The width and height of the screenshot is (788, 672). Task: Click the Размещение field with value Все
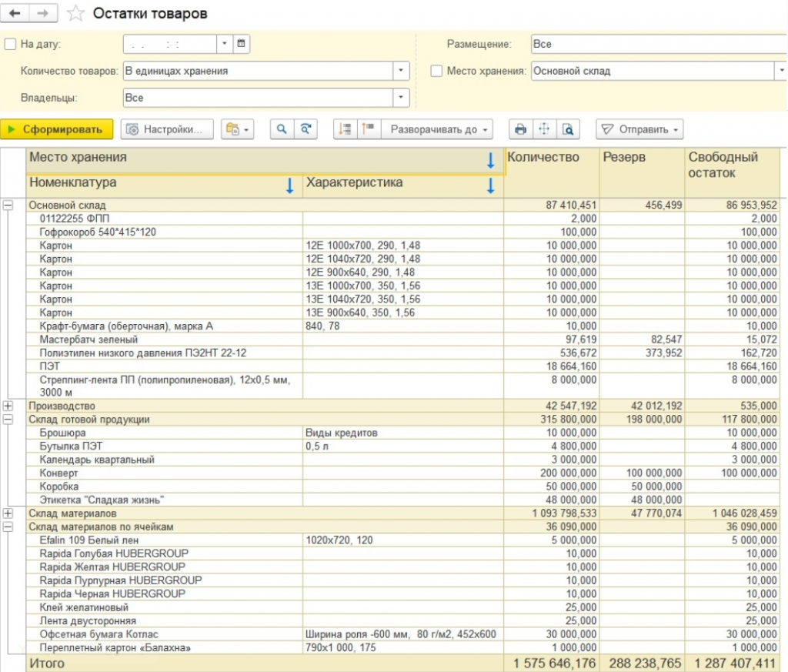659,44
